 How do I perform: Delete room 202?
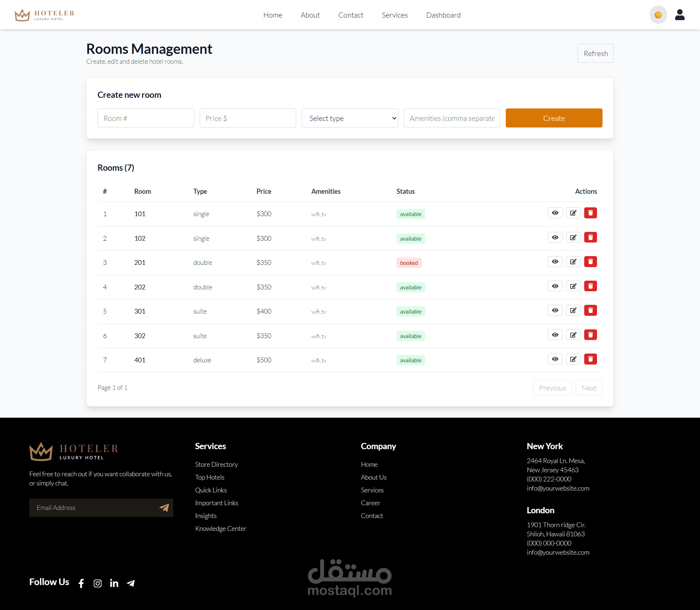pos(590,286)
